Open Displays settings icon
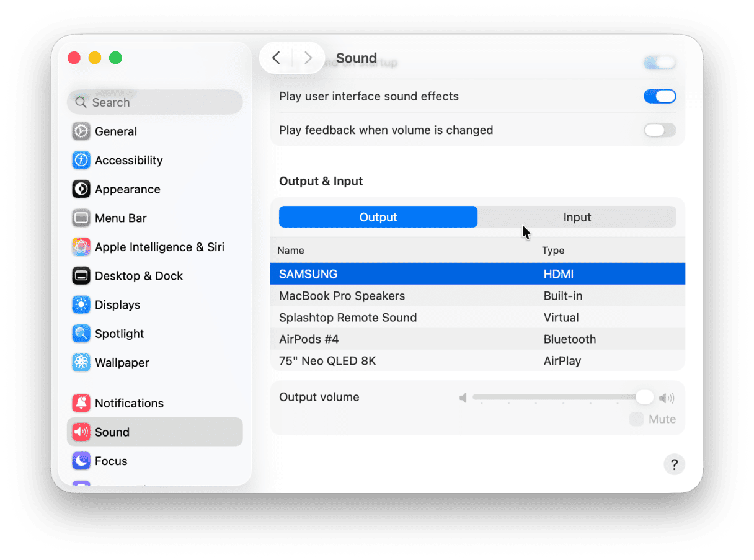 tap(81, 304)
